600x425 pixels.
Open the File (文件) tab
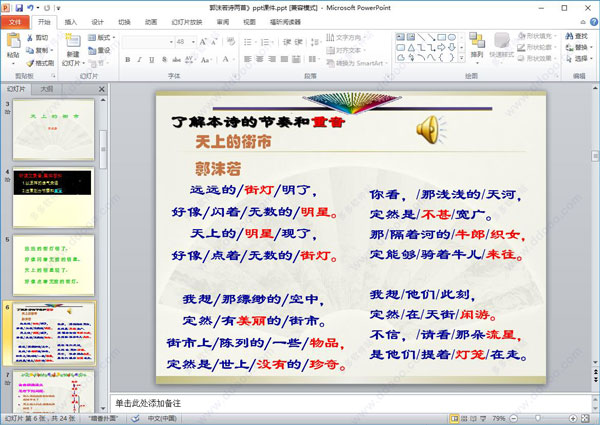15,22
